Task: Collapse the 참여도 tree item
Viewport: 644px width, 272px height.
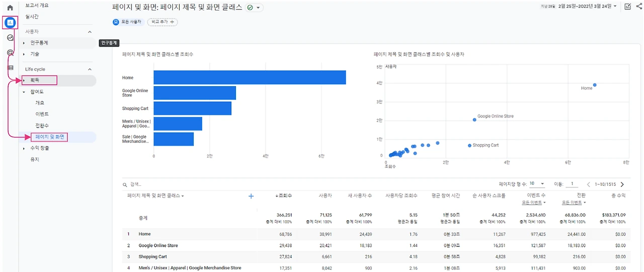Action: click(24, 92)
